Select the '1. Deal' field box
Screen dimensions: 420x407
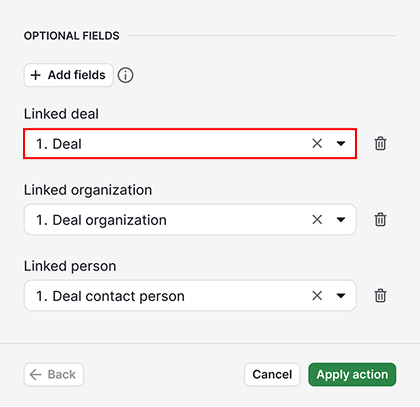190,144
